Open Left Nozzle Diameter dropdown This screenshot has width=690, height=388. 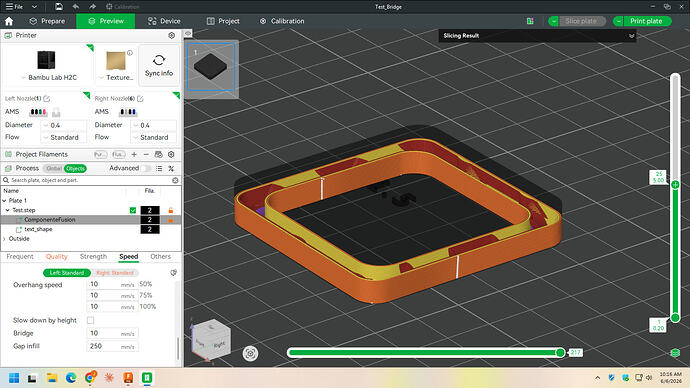point(64,125)
